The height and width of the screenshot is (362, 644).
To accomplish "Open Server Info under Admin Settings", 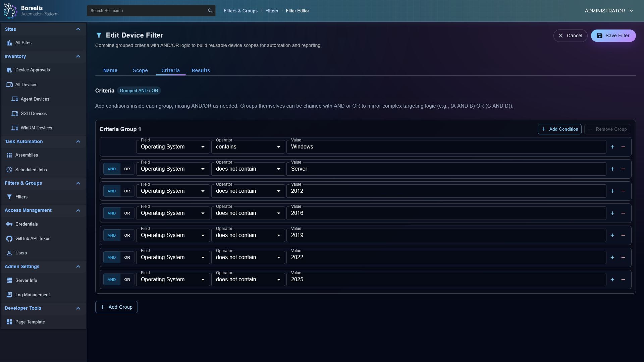I will click(26, 280).
